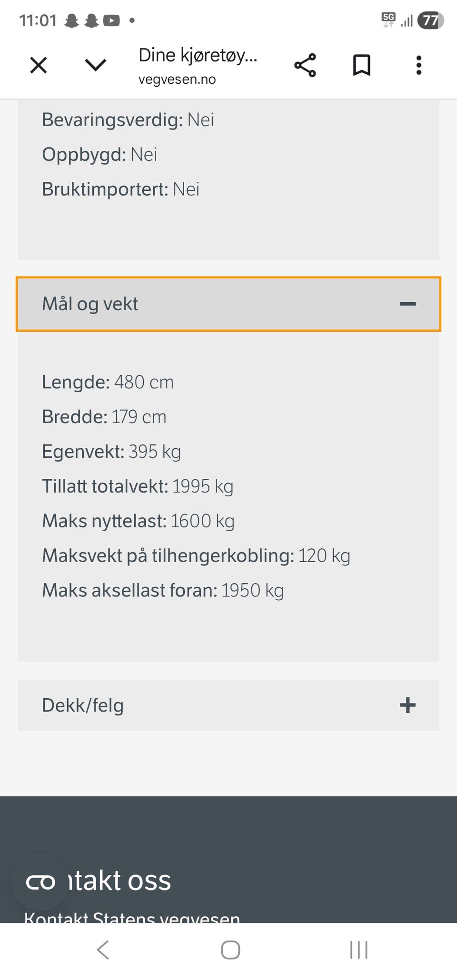Tap the downward chevron minimize arrow
The height and width of the screenshot is (980, 457).
click(95, 65)
